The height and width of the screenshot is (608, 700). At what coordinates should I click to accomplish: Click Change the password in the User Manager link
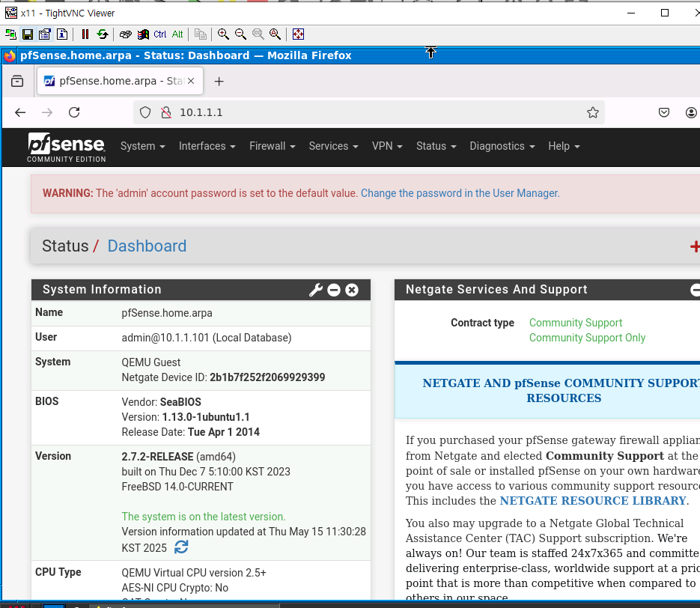click(x=460, y=193)
